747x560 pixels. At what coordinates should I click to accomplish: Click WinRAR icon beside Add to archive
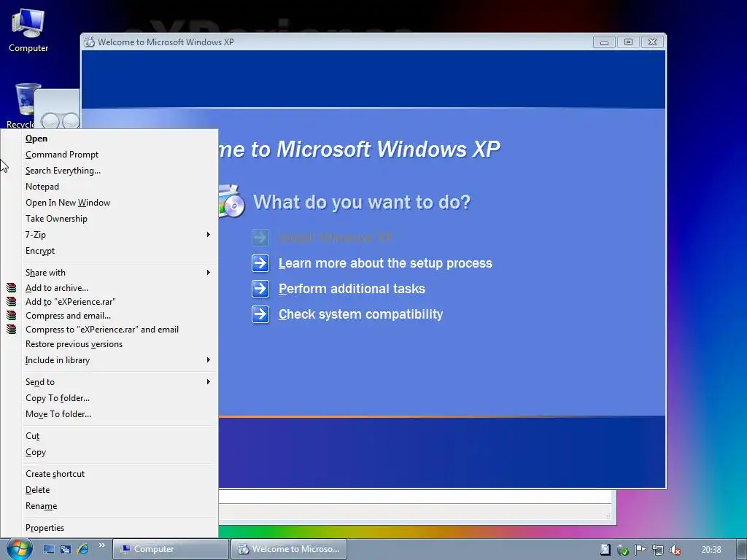click(x=12, y=287)
